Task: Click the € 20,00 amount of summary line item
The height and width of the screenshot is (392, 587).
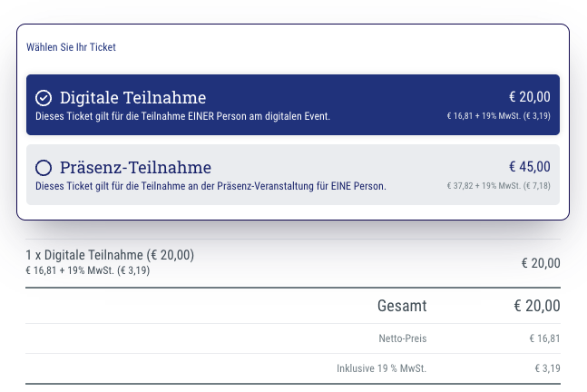Action: (540, 263)
